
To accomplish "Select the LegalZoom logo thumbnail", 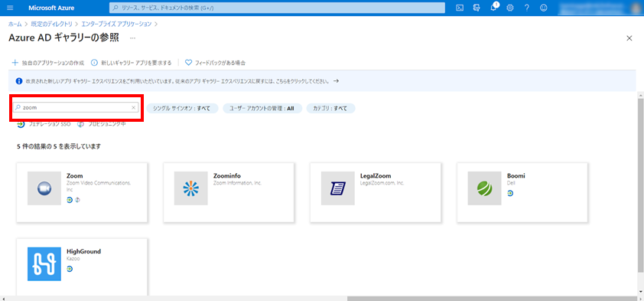I will point(337,188).
